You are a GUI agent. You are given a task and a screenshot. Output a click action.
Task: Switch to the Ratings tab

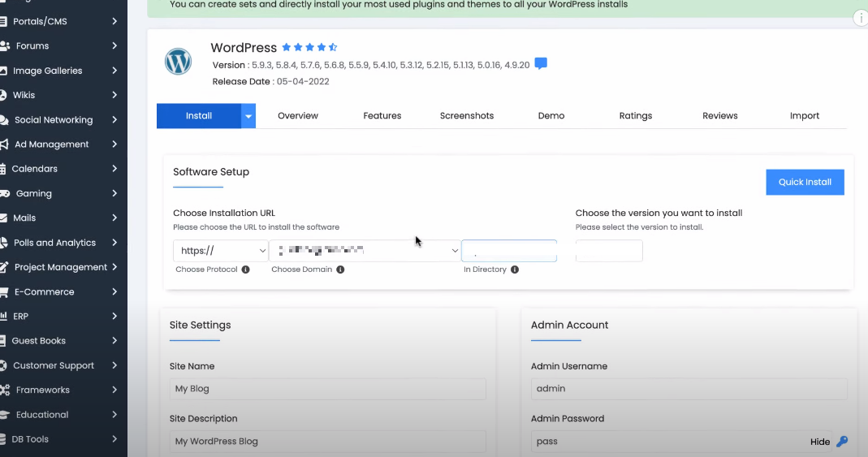[636, 116]
